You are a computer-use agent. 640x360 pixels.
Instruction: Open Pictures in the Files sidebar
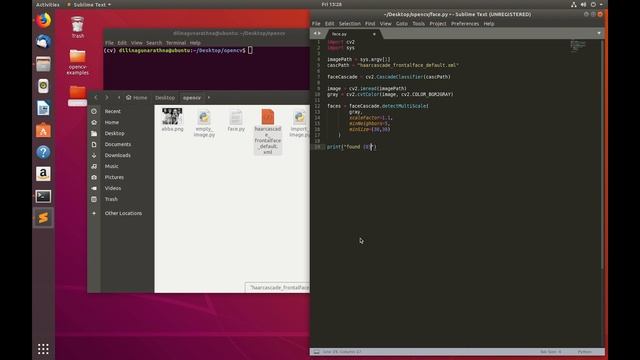[x=114, y=177]
